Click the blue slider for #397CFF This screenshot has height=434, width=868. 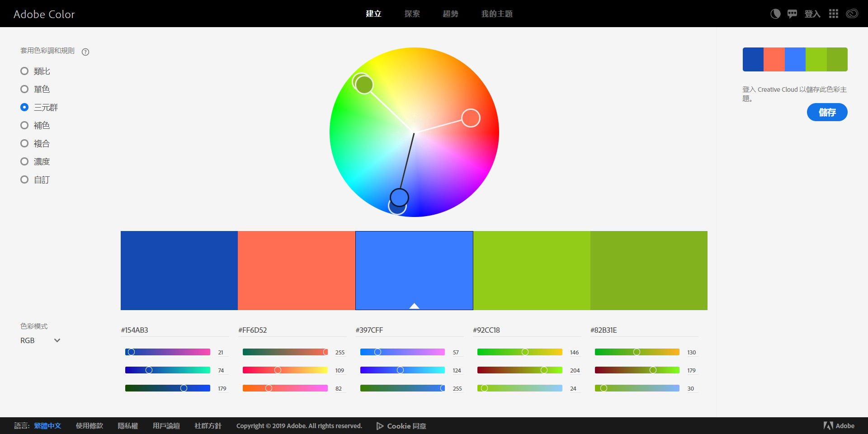[402, 388]
